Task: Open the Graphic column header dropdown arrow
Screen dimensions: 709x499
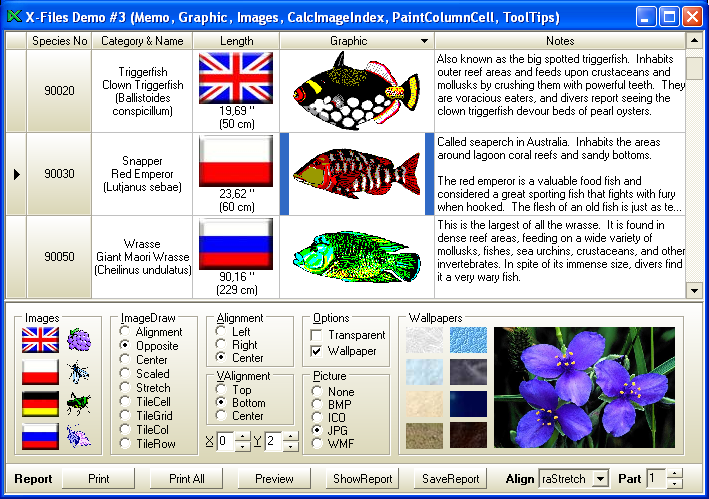Action: pos(425,41)
